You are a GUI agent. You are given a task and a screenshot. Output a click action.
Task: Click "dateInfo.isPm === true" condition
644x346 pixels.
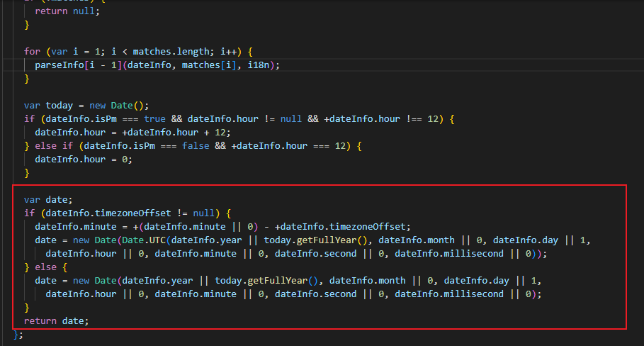tap(106, 118)
